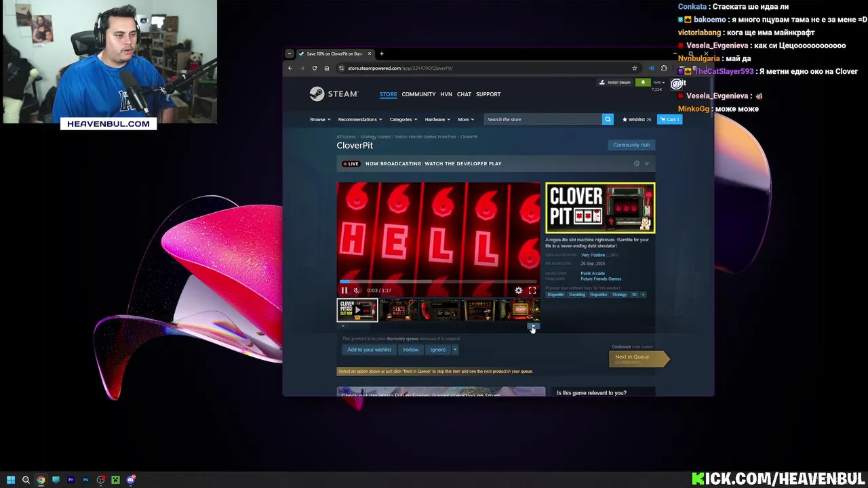
Task: Open Premiere Pro from taskbar
Action: 71,480
